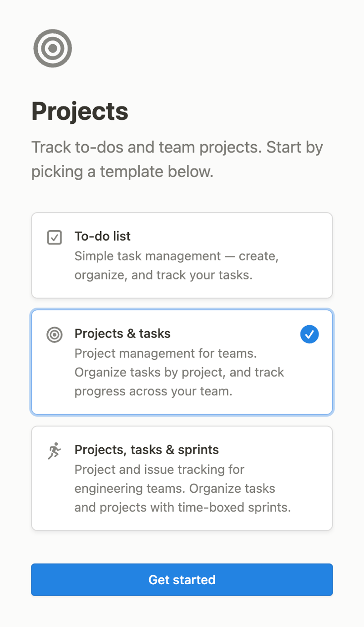Click the Projects & tasks title text
The image size is (364, 627).
tap(122, 334)
